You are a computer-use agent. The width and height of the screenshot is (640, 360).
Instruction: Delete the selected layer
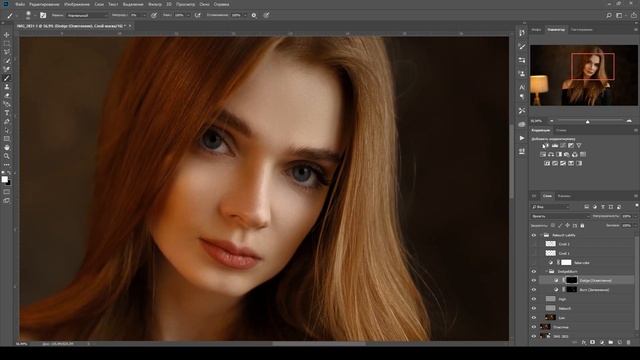629,342
